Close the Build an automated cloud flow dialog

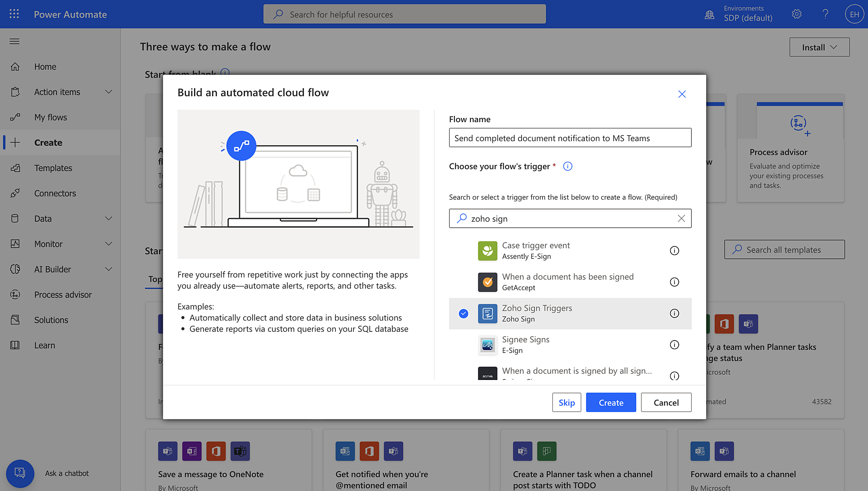[x=682, y=94]
